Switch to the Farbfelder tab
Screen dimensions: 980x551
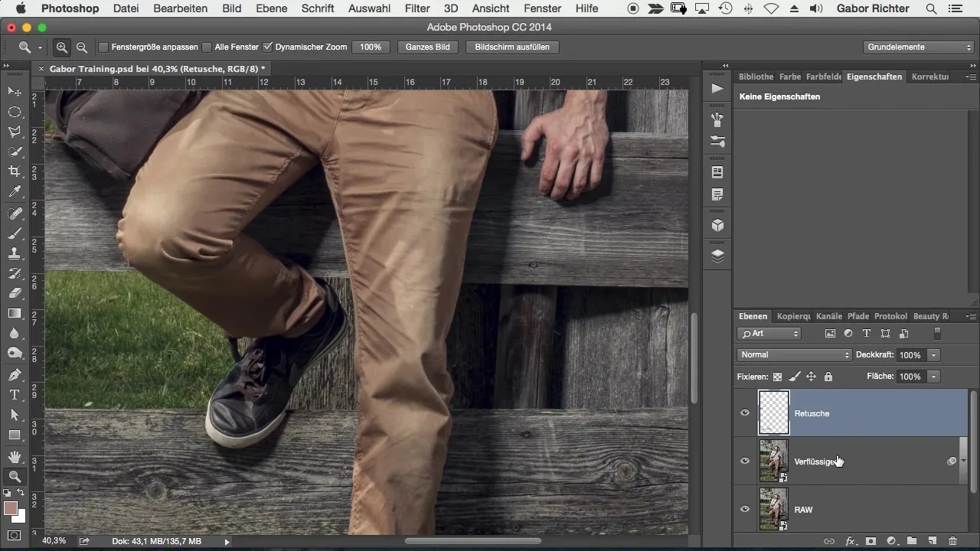823,77
